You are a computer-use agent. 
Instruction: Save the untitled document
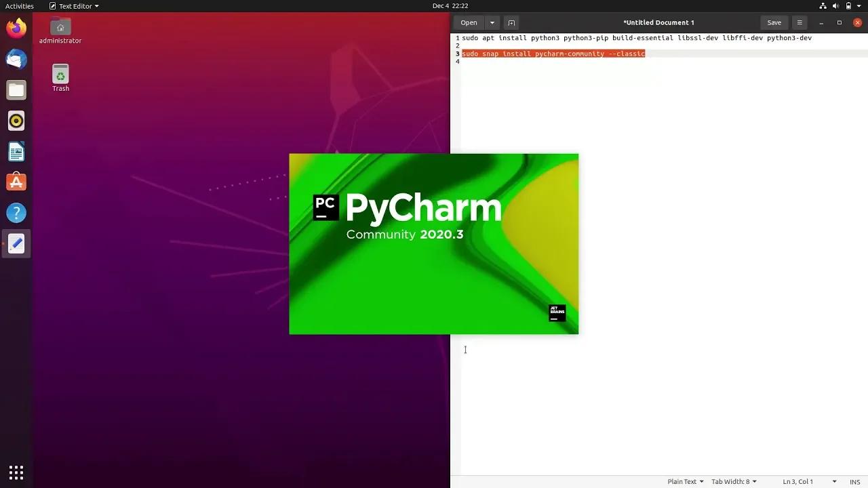(x=774, y=22)
